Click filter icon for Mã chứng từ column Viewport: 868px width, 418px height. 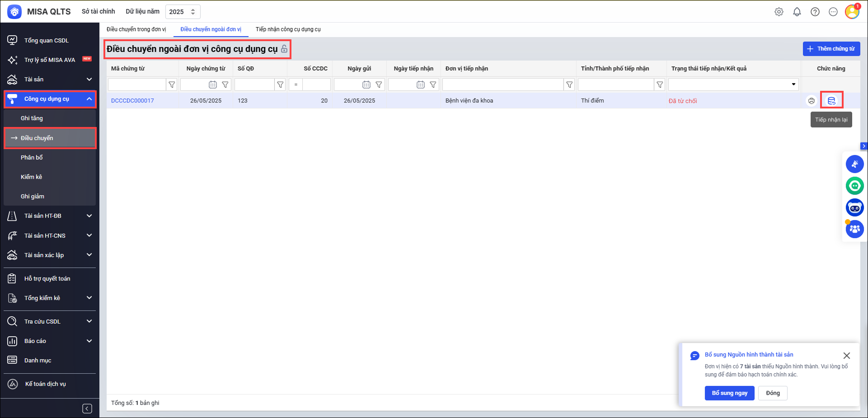point(172,85)
